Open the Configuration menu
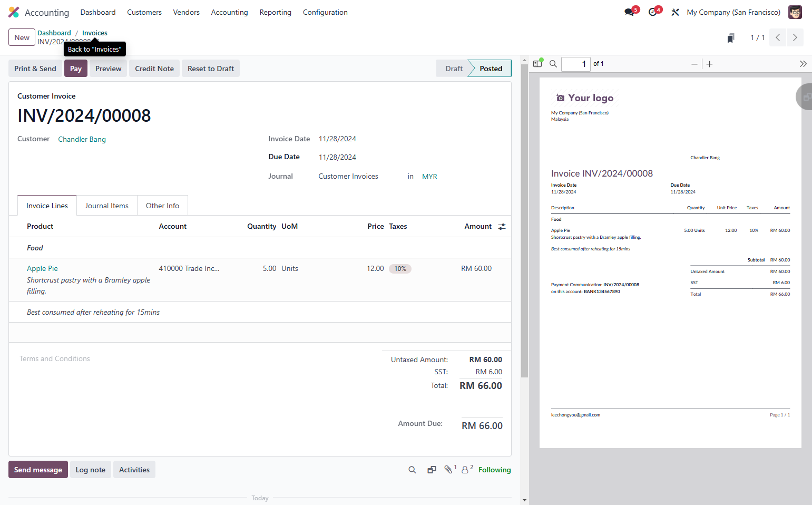This screenshot has height=505, width=812. [325, 12]
